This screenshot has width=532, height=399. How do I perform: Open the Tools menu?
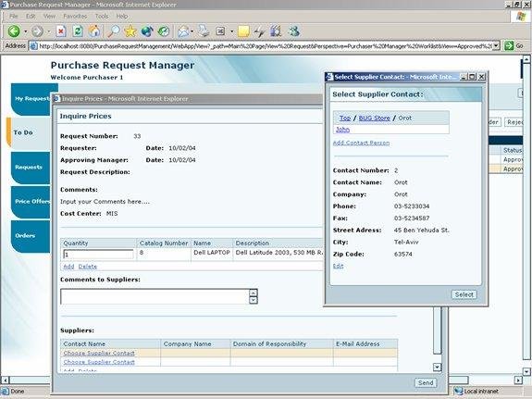[102, 16]
